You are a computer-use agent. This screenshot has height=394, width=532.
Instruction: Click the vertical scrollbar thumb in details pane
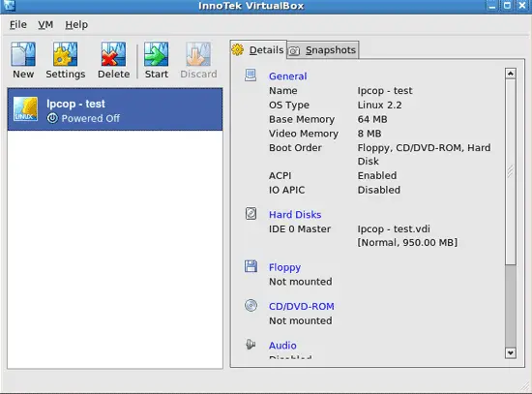pos(511,171)
